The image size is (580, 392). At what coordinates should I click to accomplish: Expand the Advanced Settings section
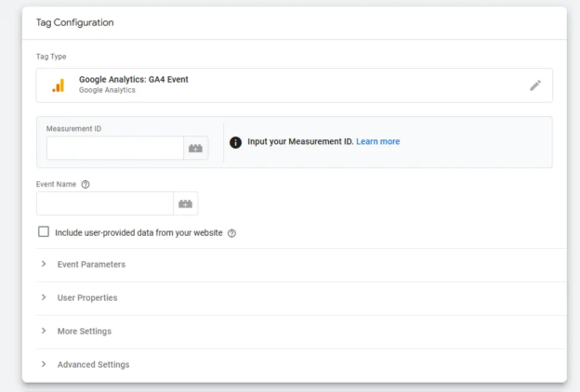click(x=301, y=364)
